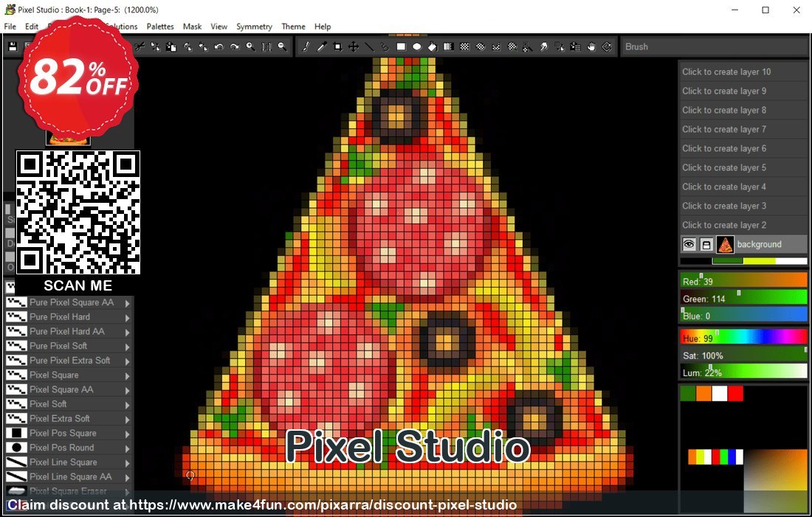Open the Edit menu

point(32,27)
